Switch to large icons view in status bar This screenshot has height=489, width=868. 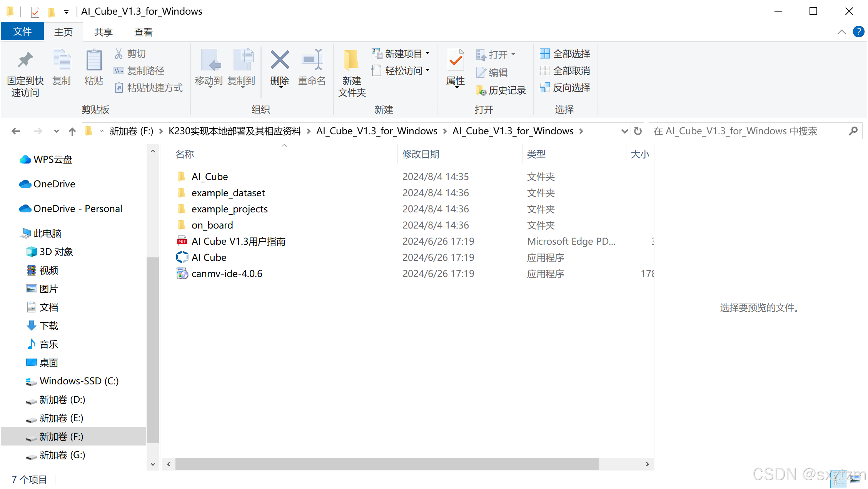pyautogui.click(x=856, y=479)
